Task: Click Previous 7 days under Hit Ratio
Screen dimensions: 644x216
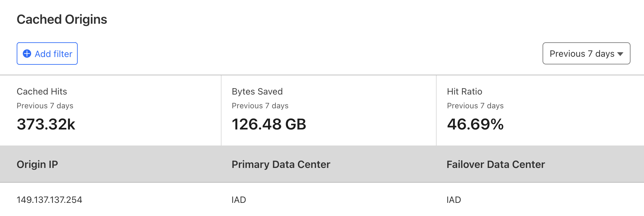Action: tap(475, 106)
